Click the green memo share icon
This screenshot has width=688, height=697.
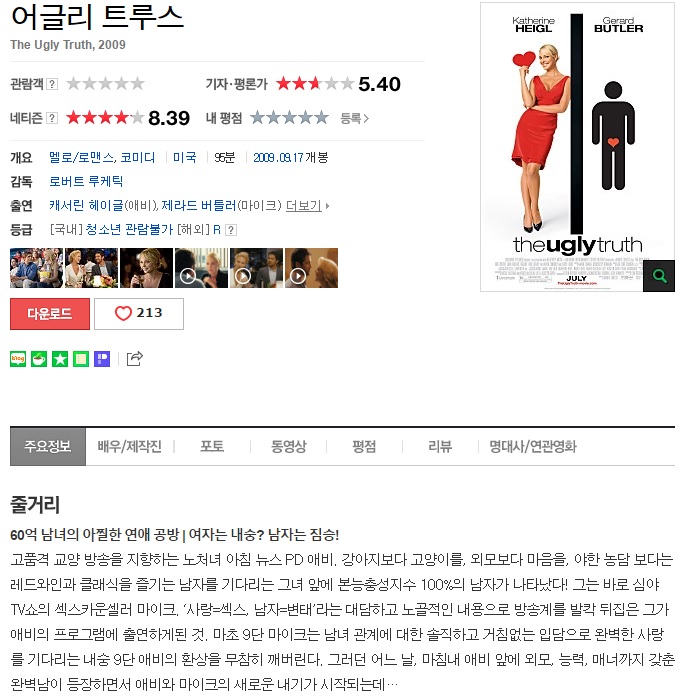[81, 359]
